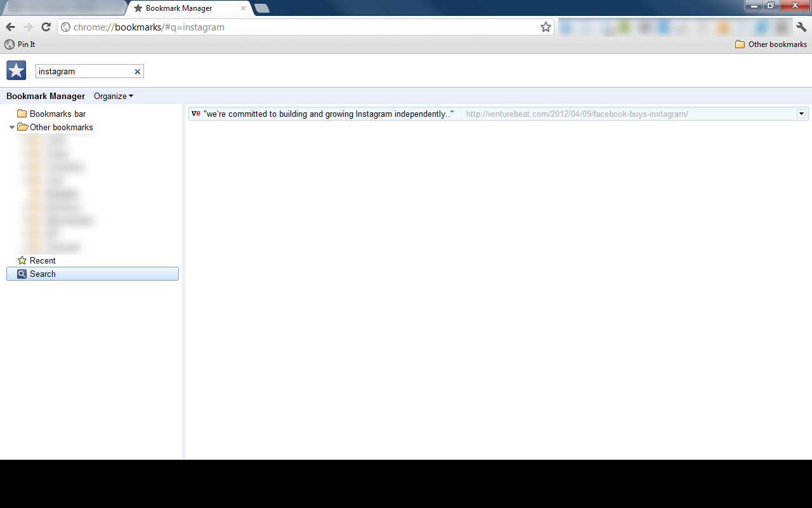Screen dimensions: 812x508
Task: Clear the instagram search field
Action: tap(137, 72)
